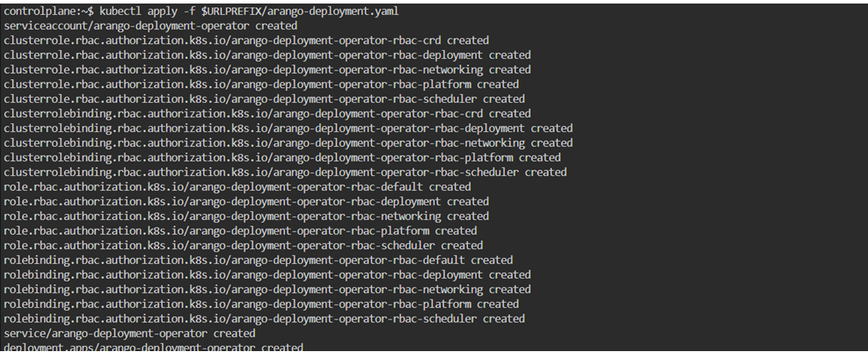The width and height of the screenshot is (868, 352).
Task: Click the serviceaccount arango-deployment-operator created line
Action: pos(150,26)
